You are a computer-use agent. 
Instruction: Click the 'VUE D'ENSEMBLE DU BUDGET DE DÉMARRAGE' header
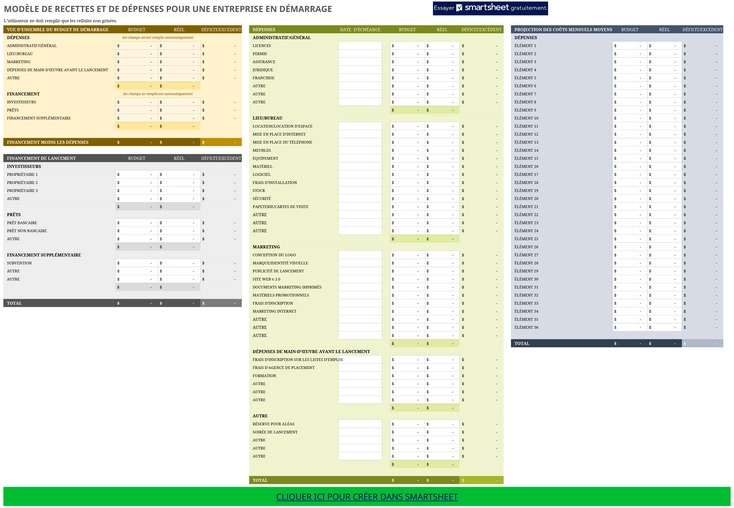coord(58,29)
